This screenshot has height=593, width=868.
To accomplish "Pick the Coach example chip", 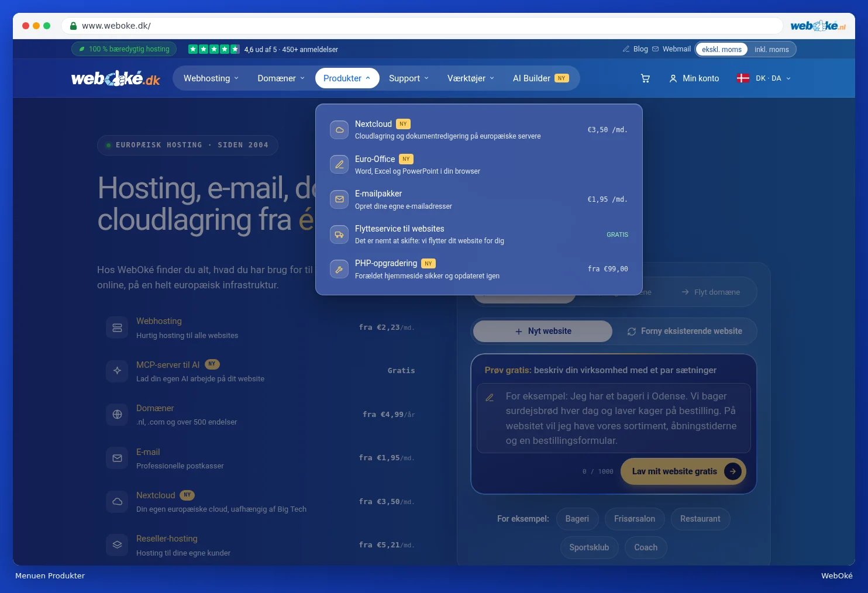I will click(x=646, y=547).
